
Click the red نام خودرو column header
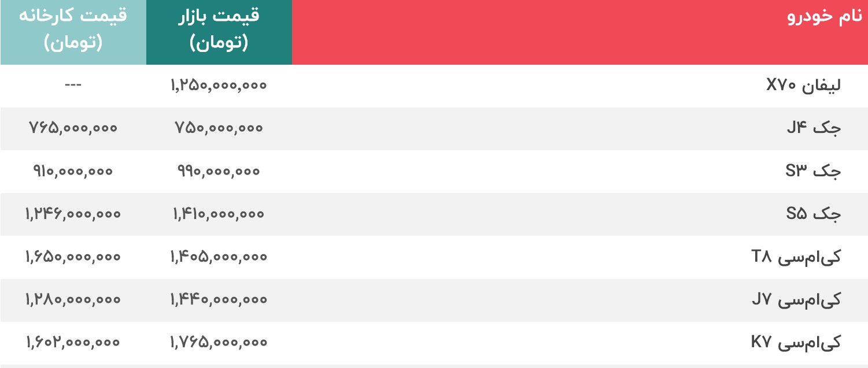579,32
